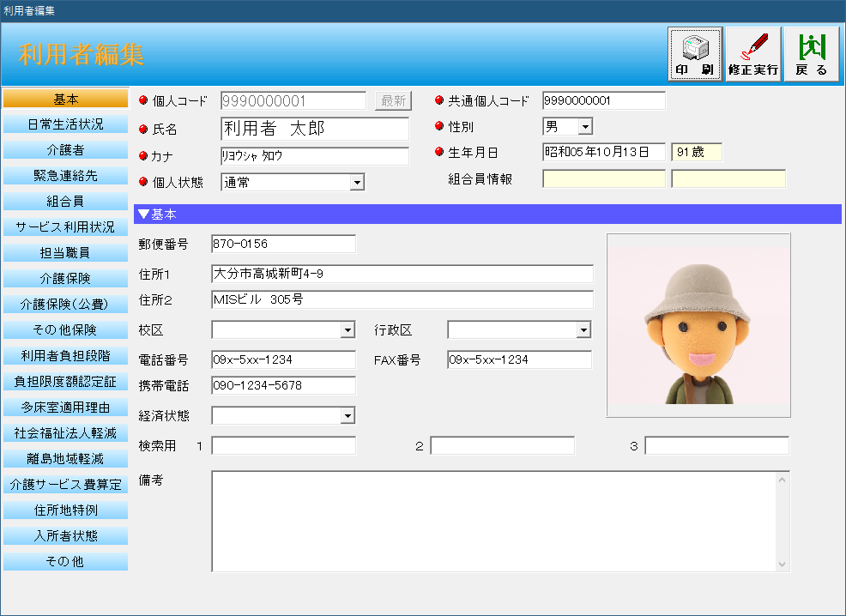
Task: Click the 最新 button
Action: (x=393, y=101)
